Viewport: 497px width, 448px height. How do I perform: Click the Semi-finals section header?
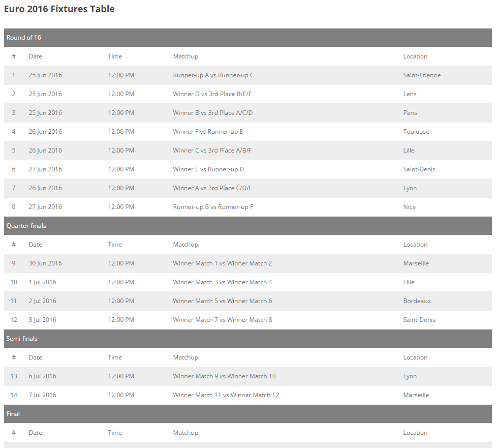tap(248, 339)
